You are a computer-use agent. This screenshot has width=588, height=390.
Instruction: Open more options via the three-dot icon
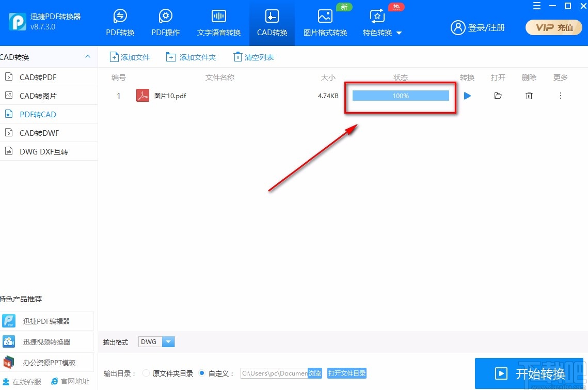[x=560, y=96]
